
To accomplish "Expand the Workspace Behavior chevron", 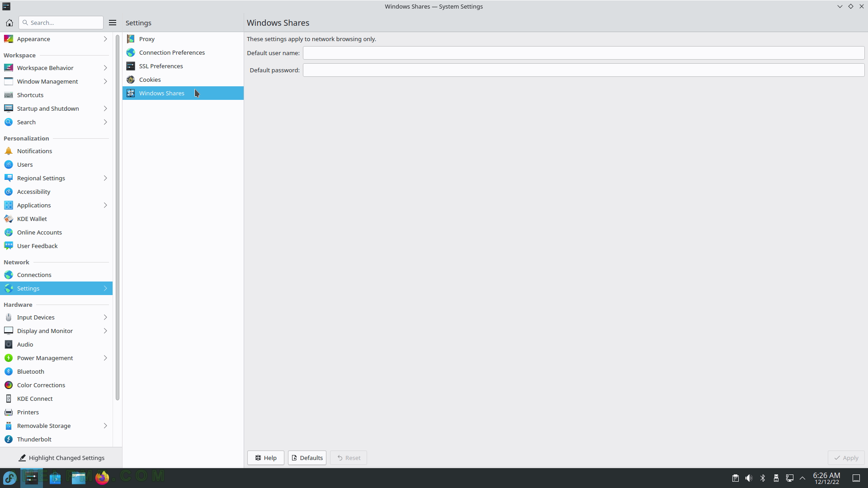I will click(x=105, y=68).
